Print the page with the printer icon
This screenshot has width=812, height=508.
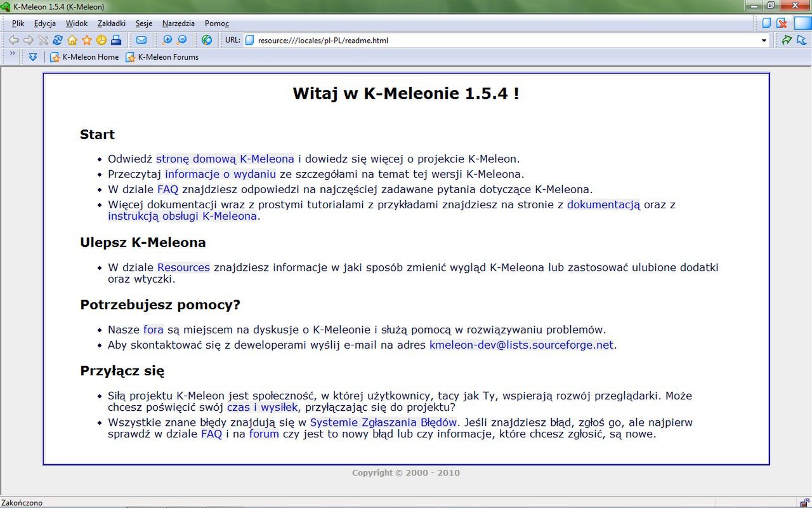tap(115, 40)
